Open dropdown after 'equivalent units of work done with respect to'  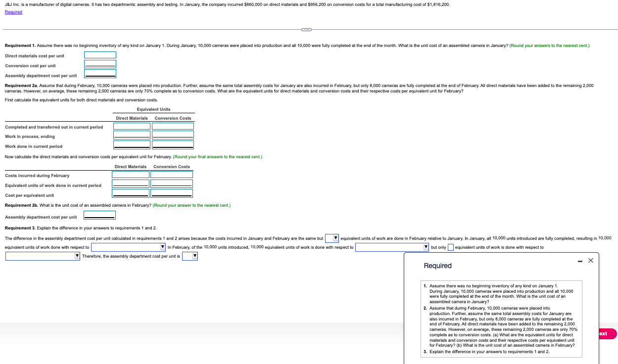(x=128, y=247)
